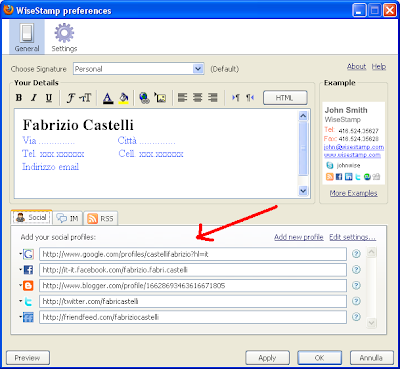Show help for Twitter profile row
Viewport: 400px width, 369px height.
click(356, 301)
